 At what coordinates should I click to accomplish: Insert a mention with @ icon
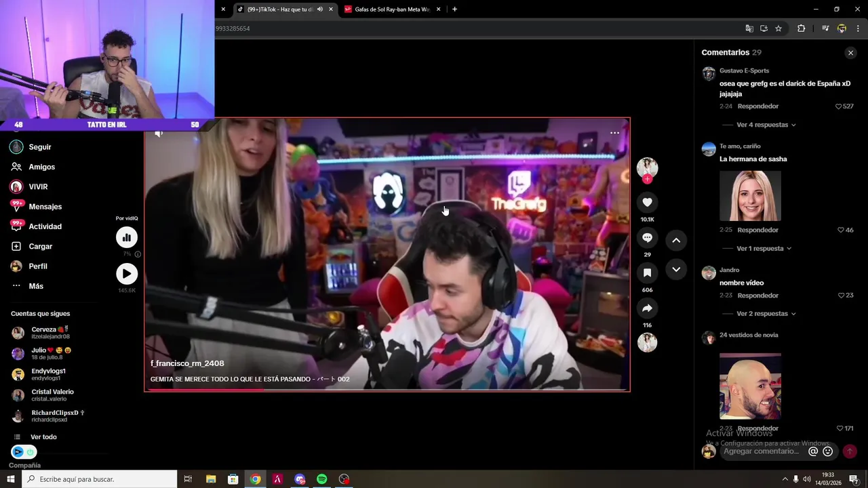(813, 451)
